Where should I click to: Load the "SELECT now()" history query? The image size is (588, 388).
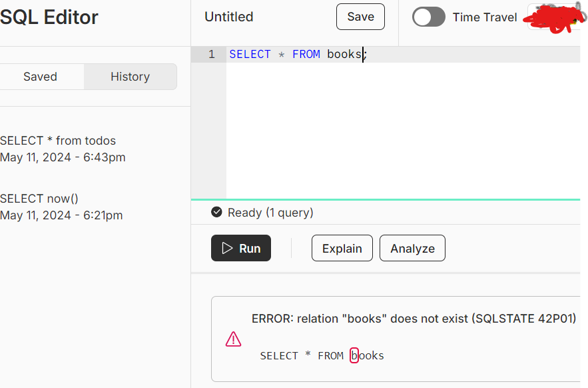point(39,199)
